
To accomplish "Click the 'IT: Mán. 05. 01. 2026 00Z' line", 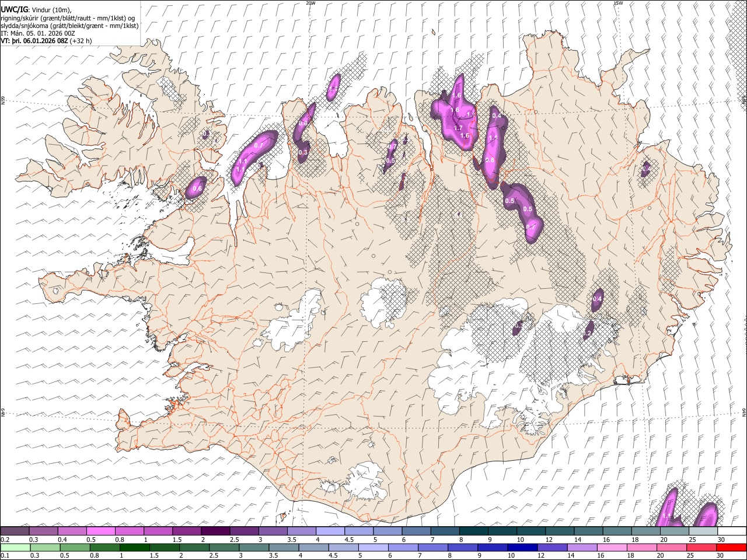I will [38, 33].
